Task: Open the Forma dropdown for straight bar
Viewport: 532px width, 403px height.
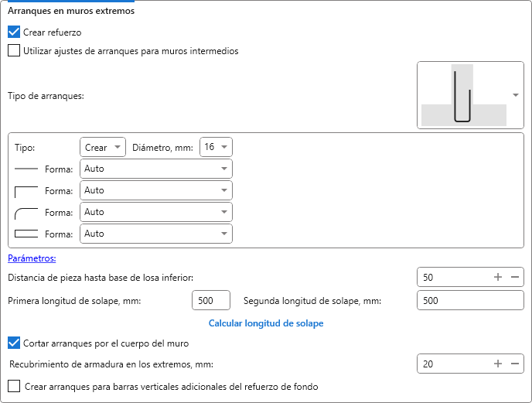Action: click(x=155, y=169)
